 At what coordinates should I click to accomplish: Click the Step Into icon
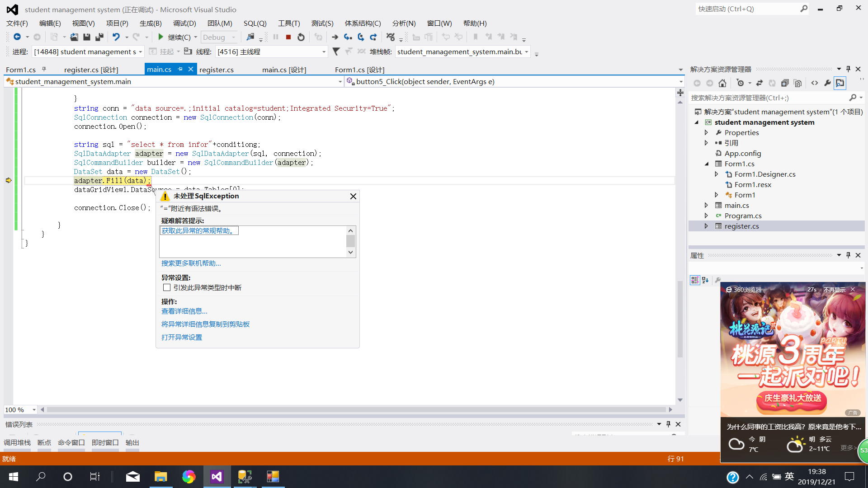pyautogui.click(x=348, y=37)
